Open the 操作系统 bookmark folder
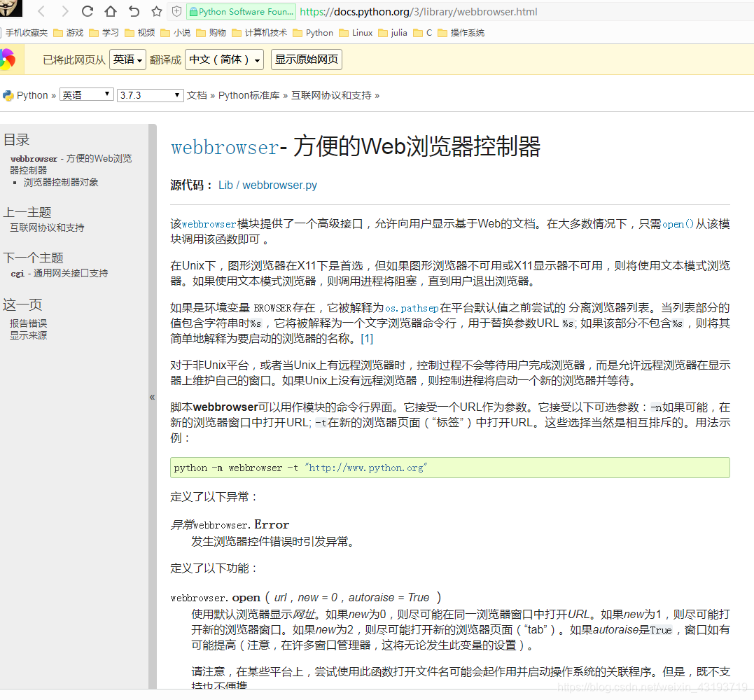The image size is (754, 700). 461,33
